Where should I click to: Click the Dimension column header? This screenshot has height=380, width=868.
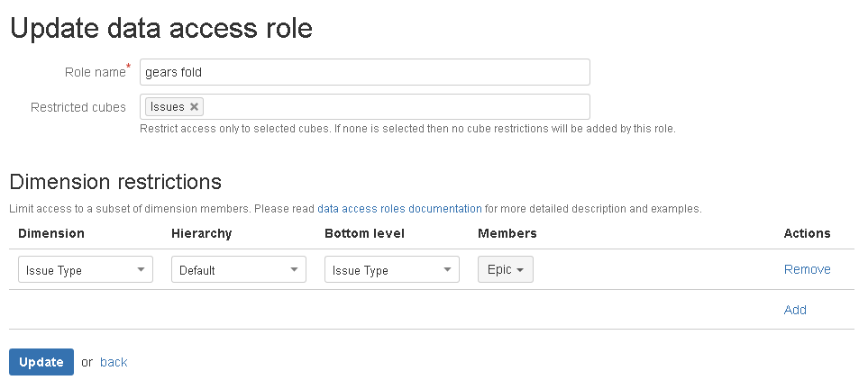coord(51,233)
